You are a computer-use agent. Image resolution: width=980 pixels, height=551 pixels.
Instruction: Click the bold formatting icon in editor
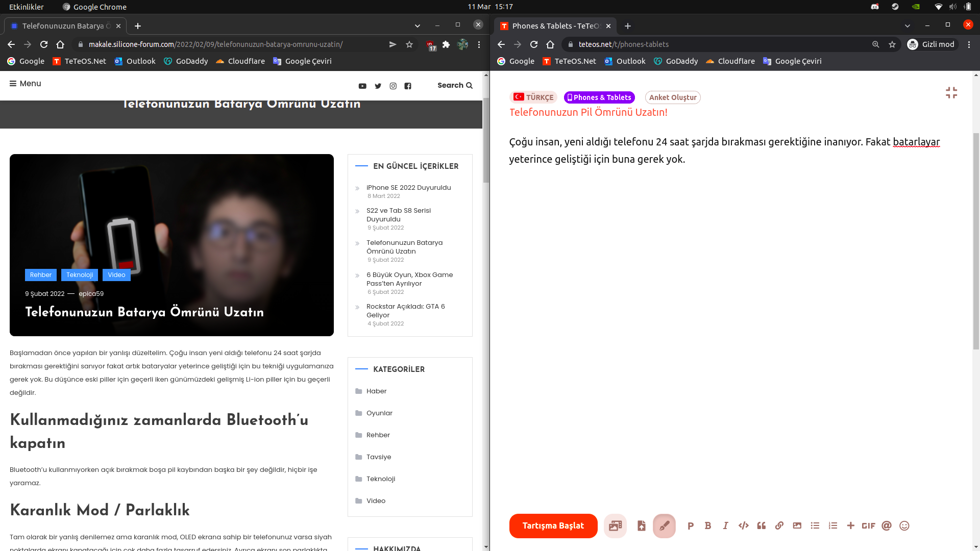(x=708, y=525)
